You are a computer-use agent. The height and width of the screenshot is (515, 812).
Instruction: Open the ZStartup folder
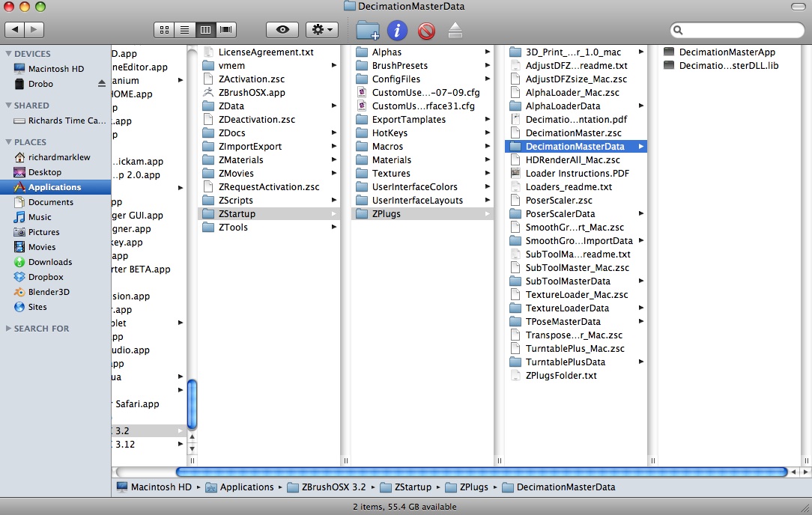click(x=269, y=214)
